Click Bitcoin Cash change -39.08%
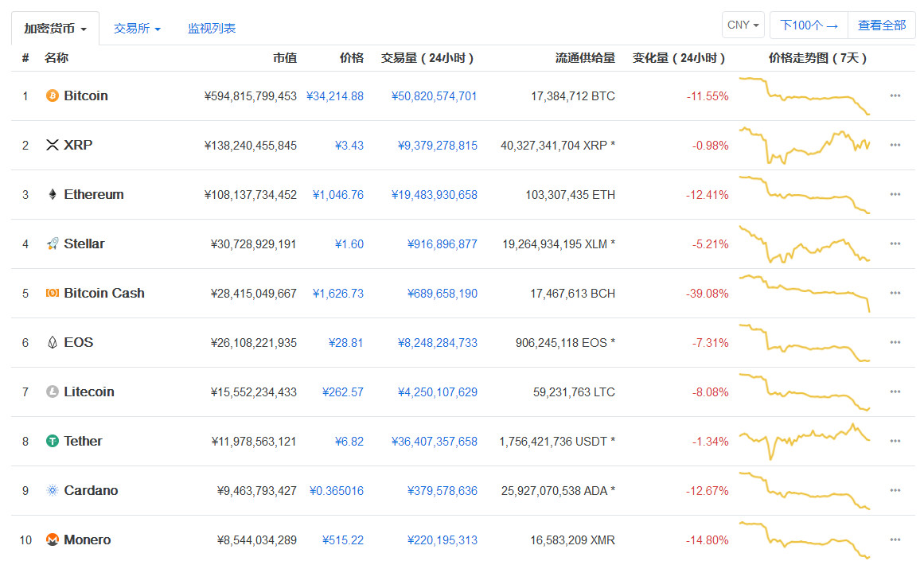The height and width of the screenshot is (561, 924). (708, 294)
